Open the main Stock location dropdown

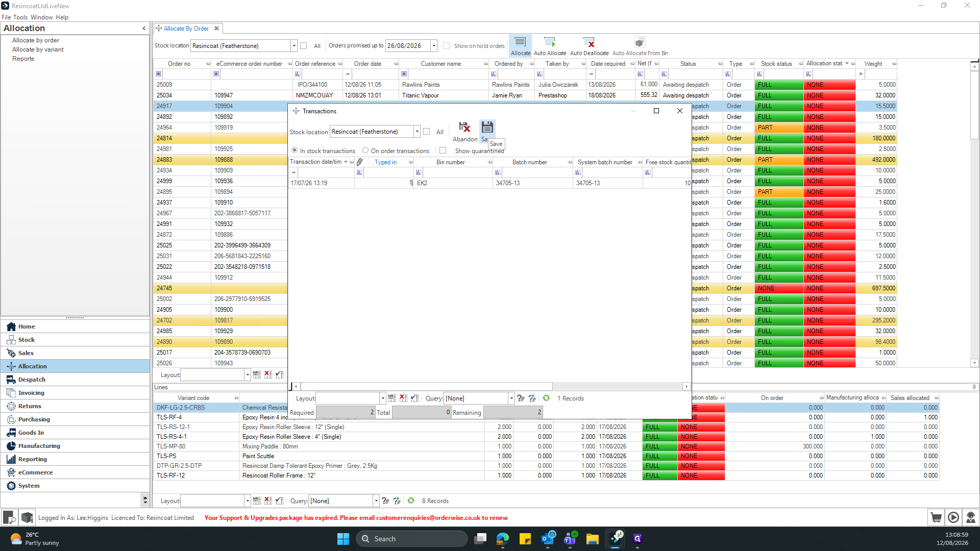(294, 45)
